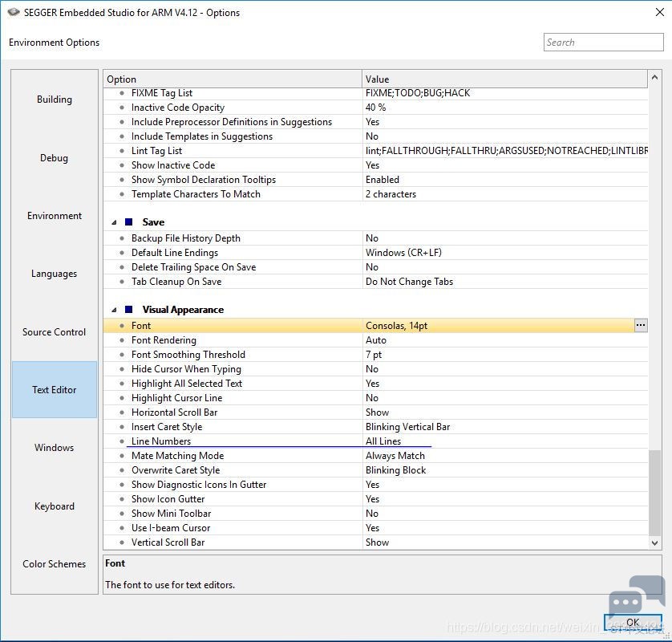Select Highlight All Selected Text row
This screenshot has height=642, width=672.
(375, 384)
